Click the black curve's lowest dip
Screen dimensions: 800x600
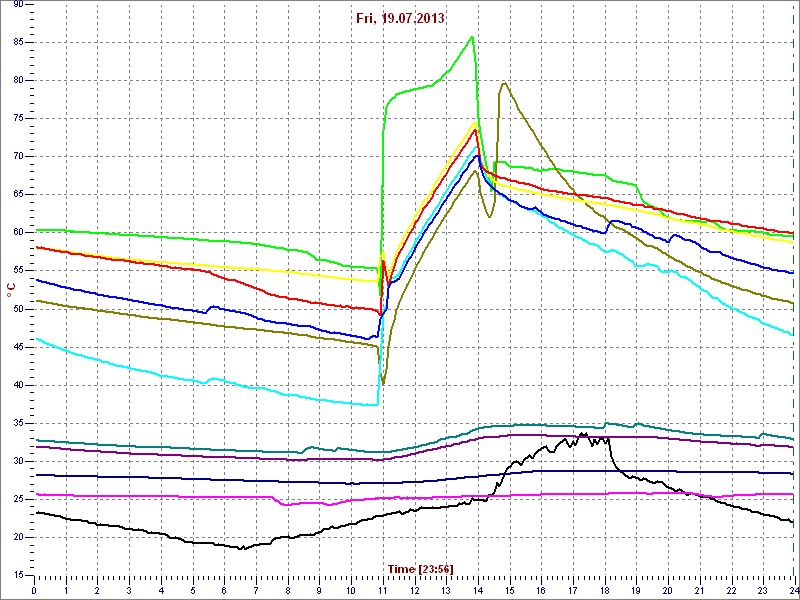(x=243, y=549)
